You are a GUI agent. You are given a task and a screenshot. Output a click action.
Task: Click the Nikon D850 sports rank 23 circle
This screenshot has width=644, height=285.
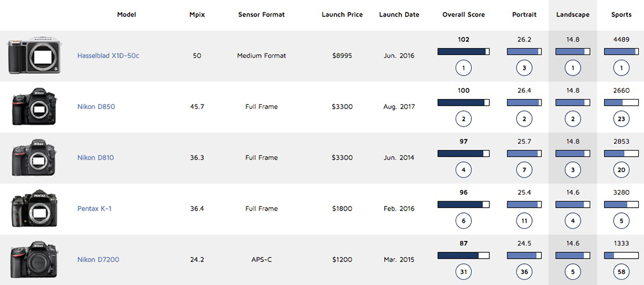coord(621,120)
